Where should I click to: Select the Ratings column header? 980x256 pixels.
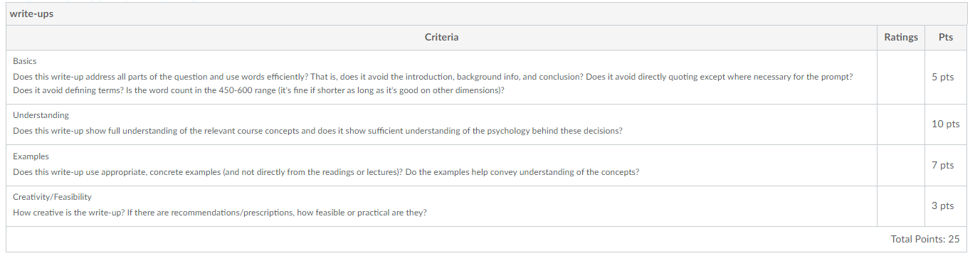click(x=901, y=38)
